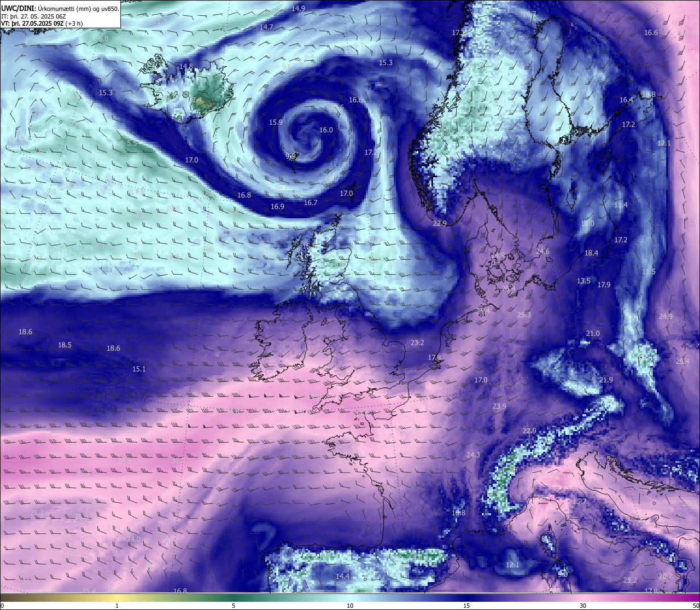Click the 24.6 value label on the map
The image size is (700, 610).
tap(542, 251)
